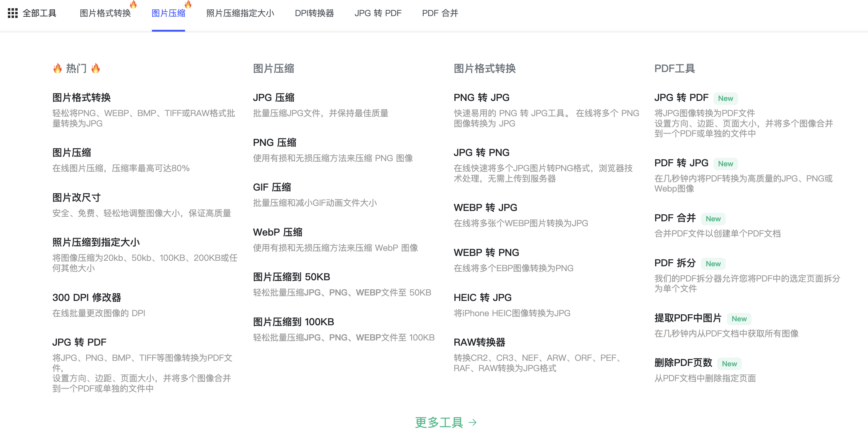Open the JPG 转 PNG converter
This screenshot has width=868, height=442.
coord(481,152)
